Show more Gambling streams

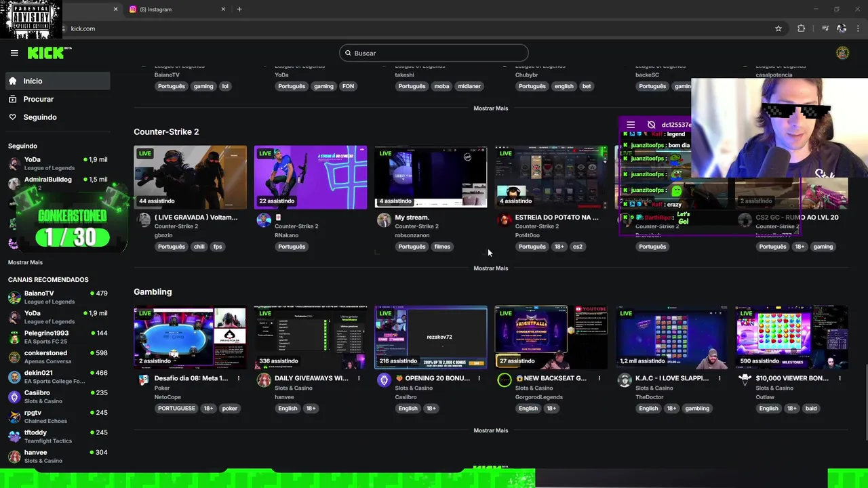pos(490,430)
